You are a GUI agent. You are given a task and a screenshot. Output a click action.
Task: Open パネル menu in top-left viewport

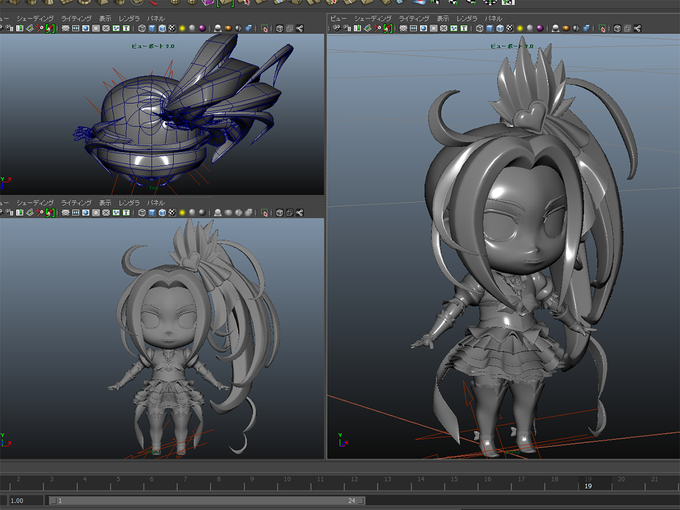pyautogui.click(x=156, y=19)
